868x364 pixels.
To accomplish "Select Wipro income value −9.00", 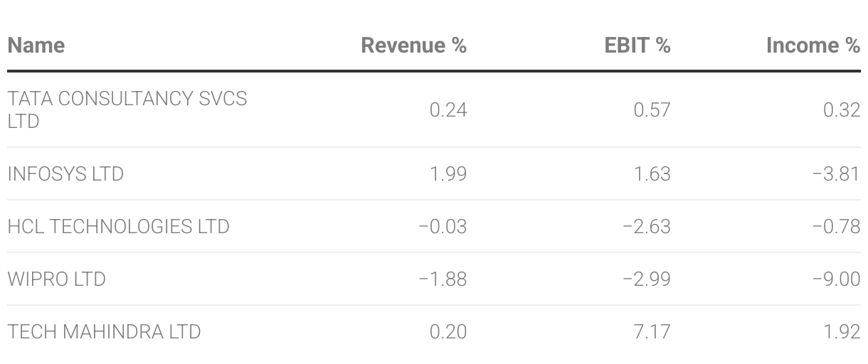I will pyautogui.click(x=836, y=279).
